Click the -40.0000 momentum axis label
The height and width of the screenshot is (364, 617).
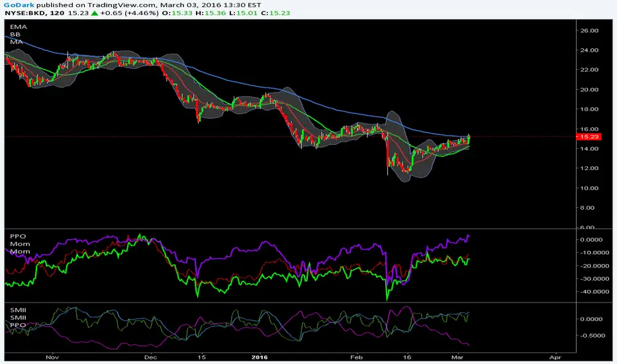(594, 292)
